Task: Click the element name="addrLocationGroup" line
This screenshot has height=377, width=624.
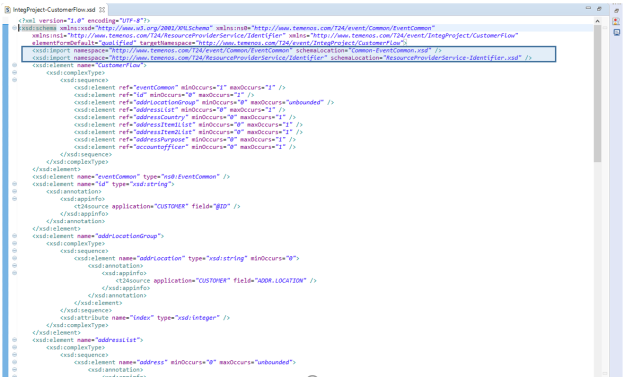Action: (98, 236)
